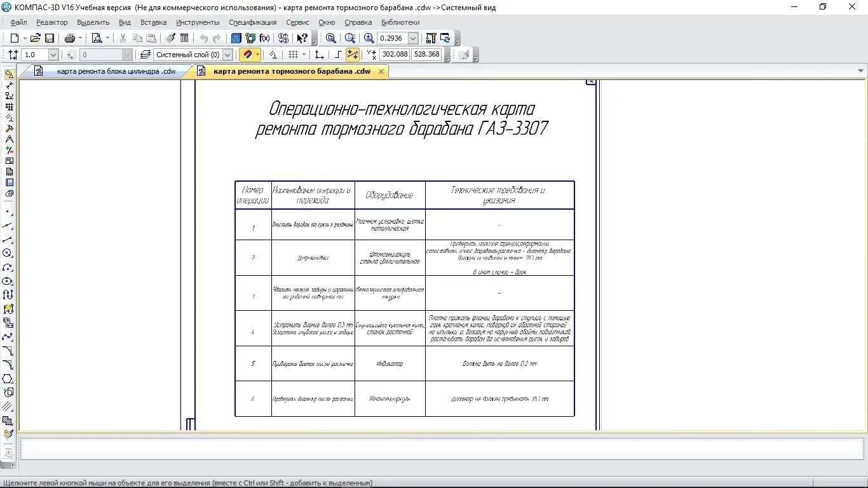This screenshot has height=488, width=868.
Task: Expand the snaps magnet dropdown arrow
Action: coord(257,55)
